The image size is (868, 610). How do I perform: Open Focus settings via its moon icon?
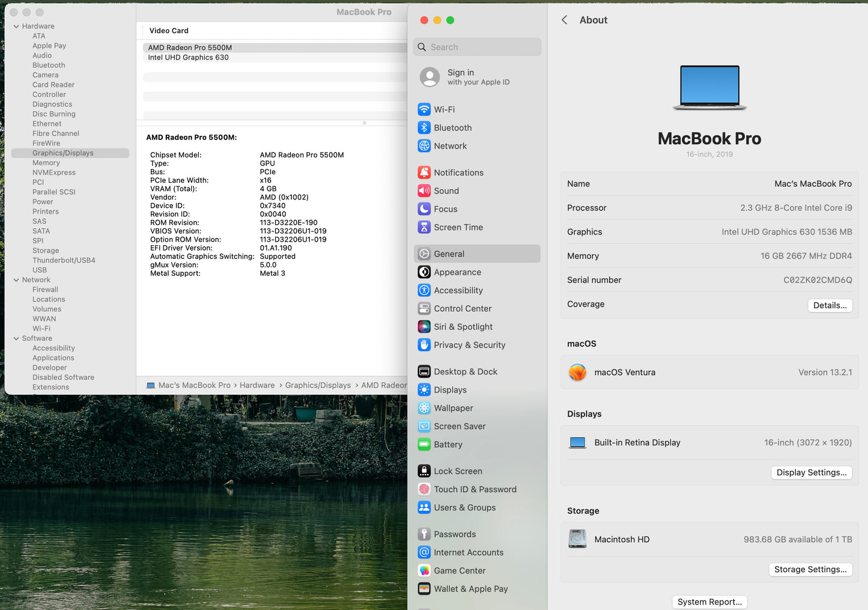pos(424,209)
